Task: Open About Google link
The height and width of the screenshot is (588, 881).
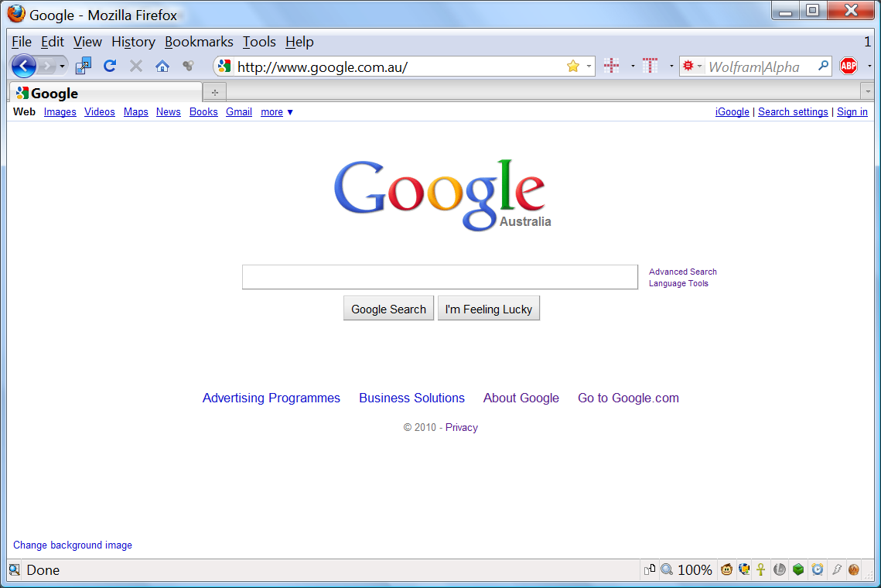Action: click(521, 398)
